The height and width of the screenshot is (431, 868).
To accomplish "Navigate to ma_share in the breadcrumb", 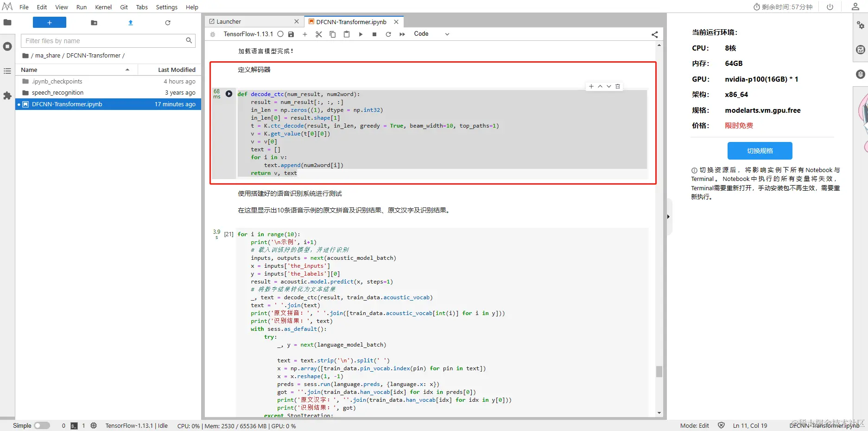I will [x=48, y=56].
